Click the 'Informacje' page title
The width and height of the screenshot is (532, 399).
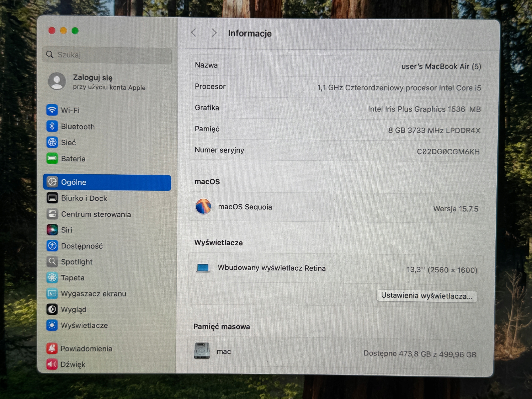coord(250,33)
